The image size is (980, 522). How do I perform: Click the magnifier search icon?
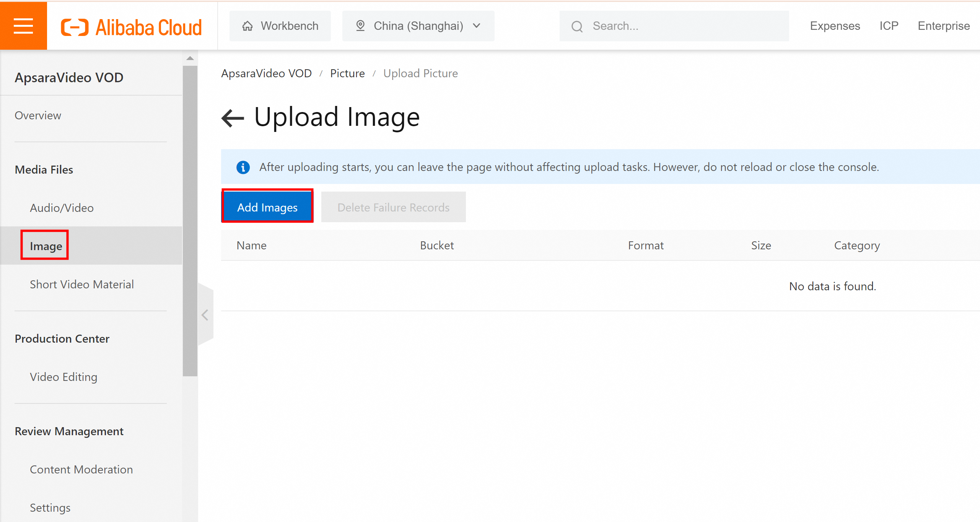click(x=577, y=26)
